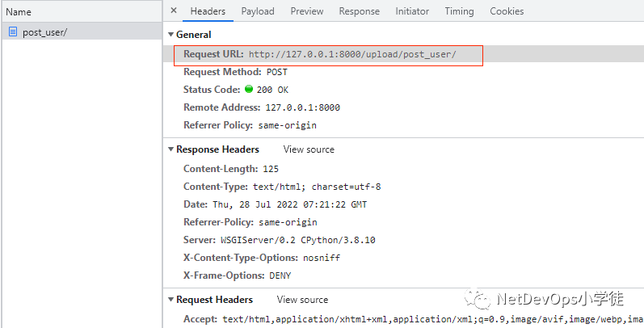The image size is (644, 328).
Task: Switch to the Payload tab
Action: pyautogui.click(x=258, y=11)
